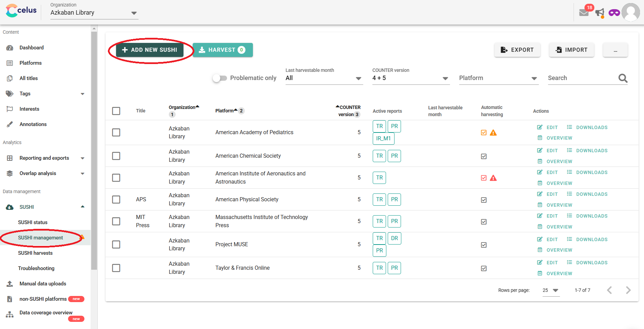Click IR_M1 report badge for American Academy of Pediatrics
Screen dimensions: 644x329
click(x=384, y=139)
